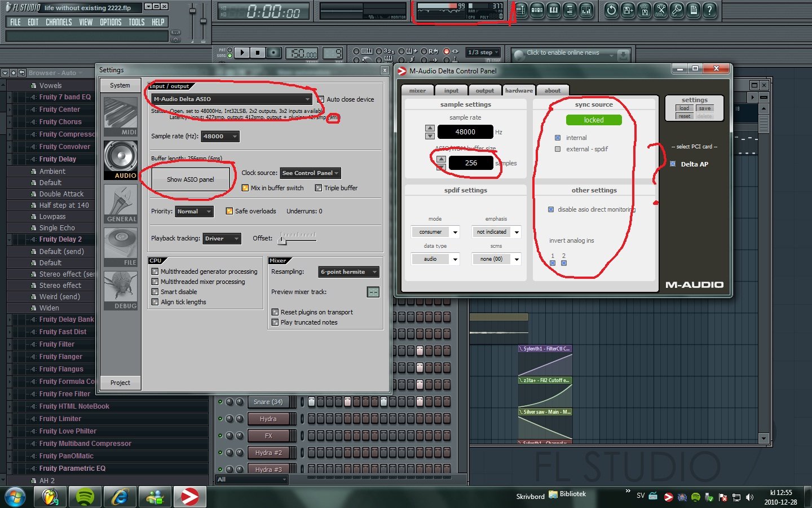Open the step sequencer view icon

[x=537, y=10]
